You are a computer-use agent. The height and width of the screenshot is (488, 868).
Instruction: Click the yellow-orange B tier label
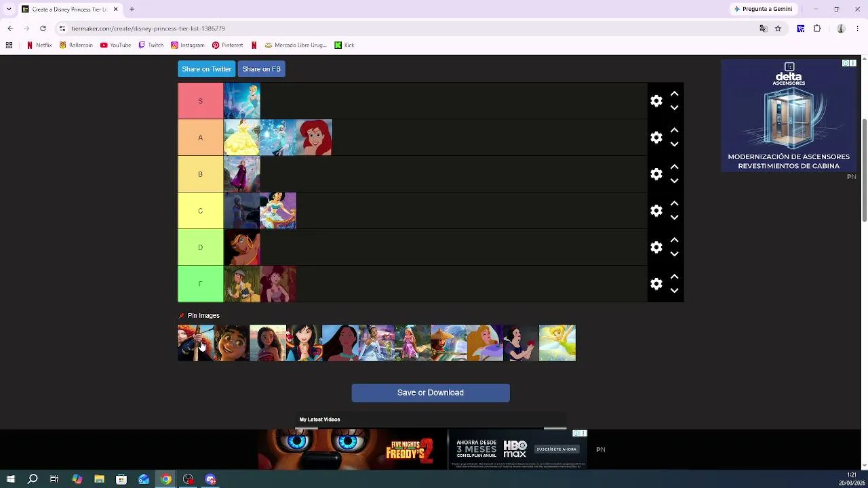(200, 174)
